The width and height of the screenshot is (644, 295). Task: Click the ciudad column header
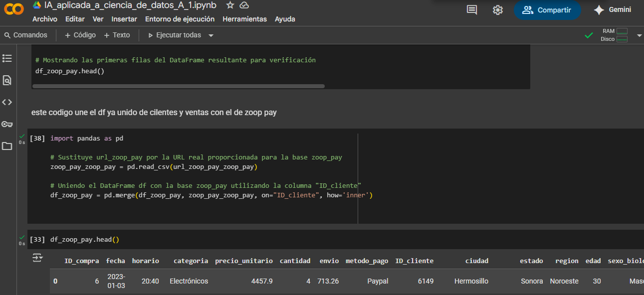(x=477, y=261)
